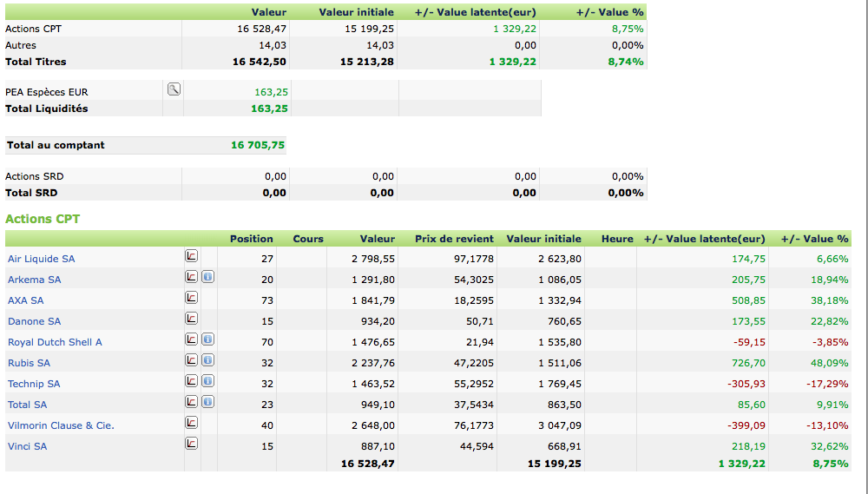Click the Valeur initiale header in the Actions CPT table

point(543,239)
